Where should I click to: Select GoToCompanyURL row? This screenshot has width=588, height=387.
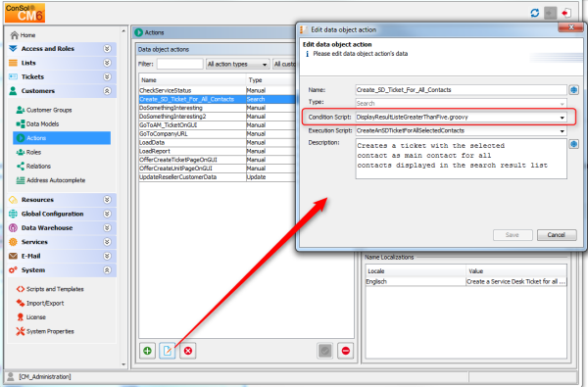[x=218, y=133]
